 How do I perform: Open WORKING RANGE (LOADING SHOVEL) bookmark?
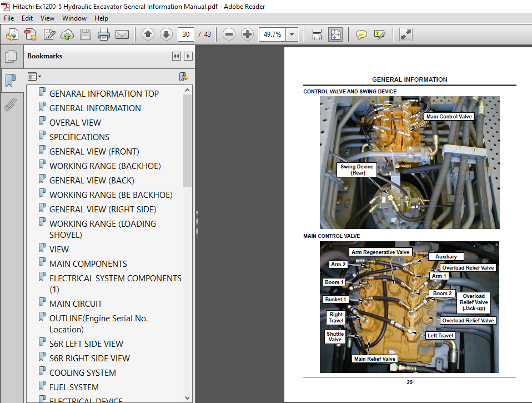click(x=103, y=230)
